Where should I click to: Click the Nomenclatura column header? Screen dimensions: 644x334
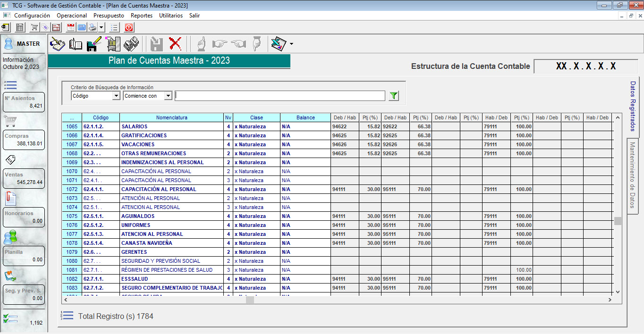coord(171,117)
